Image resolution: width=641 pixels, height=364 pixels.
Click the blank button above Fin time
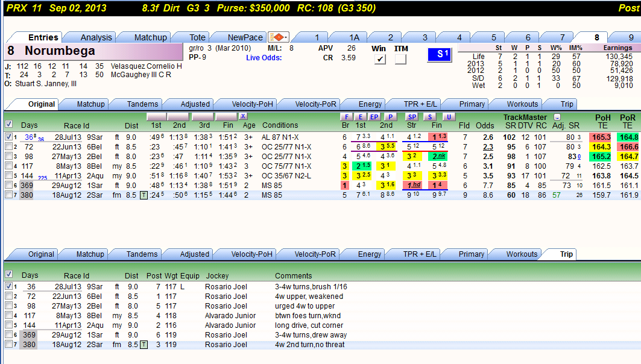tap(226, 116)
